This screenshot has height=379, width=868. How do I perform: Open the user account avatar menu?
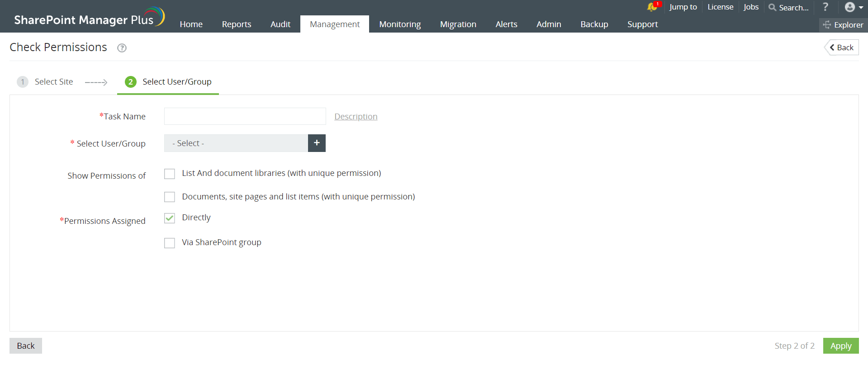pos(850,7)
